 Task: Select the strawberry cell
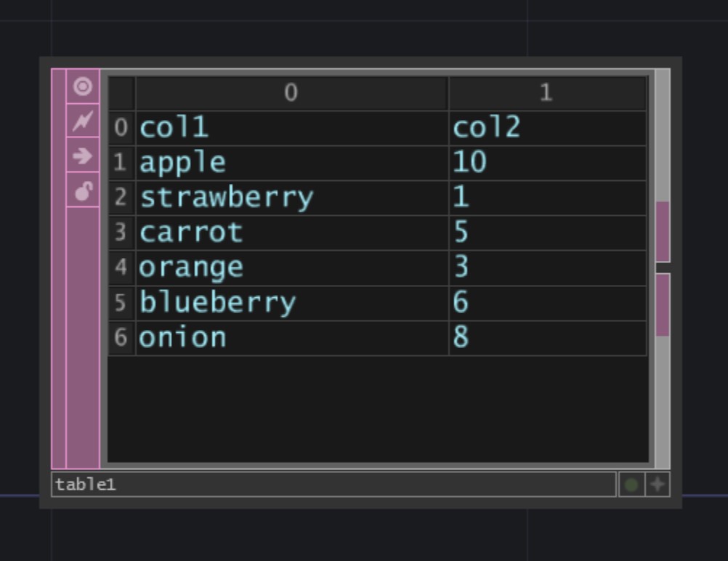pos(292,198)
